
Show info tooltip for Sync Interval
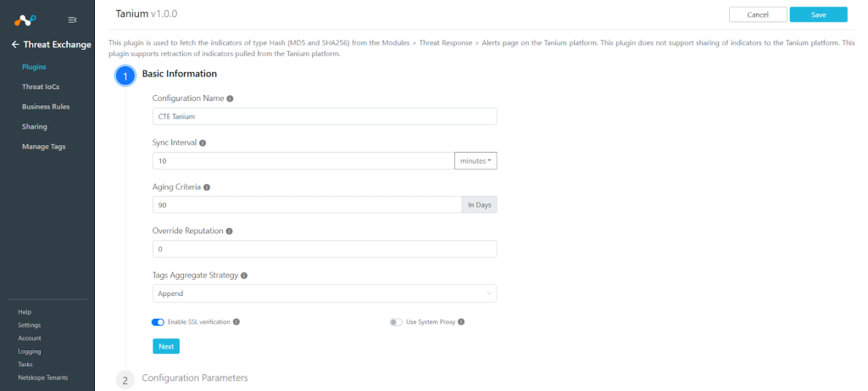point(202,142)
